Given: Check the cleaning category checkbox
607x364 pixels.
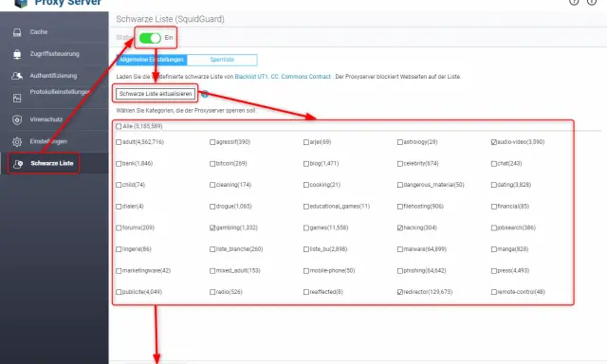Looking at the screenshot, I should click(x=212, y=185).
